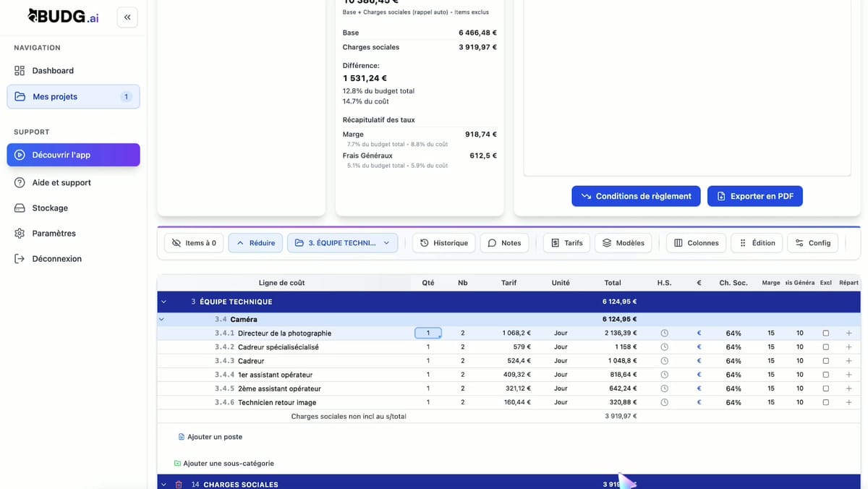Click the H.S. clock icon for Cadreur
This screenshot has height=489, width=868.
[x=663, y=360]
